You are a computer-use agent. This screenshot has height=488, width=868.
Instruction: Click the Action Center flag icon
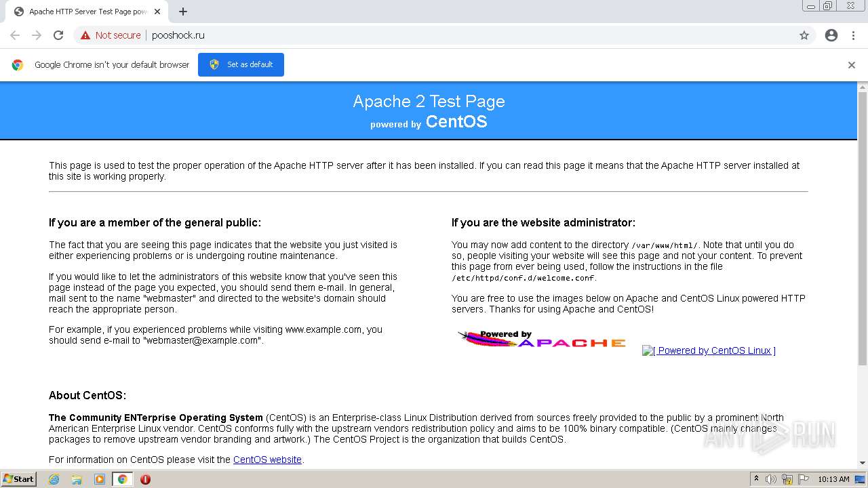pyautogui.click(x=804, y=479)
